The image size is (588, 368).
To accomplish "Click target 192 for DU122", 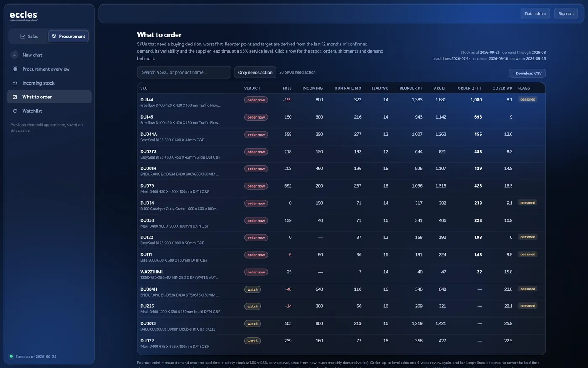I will click(x=442, y=238).
